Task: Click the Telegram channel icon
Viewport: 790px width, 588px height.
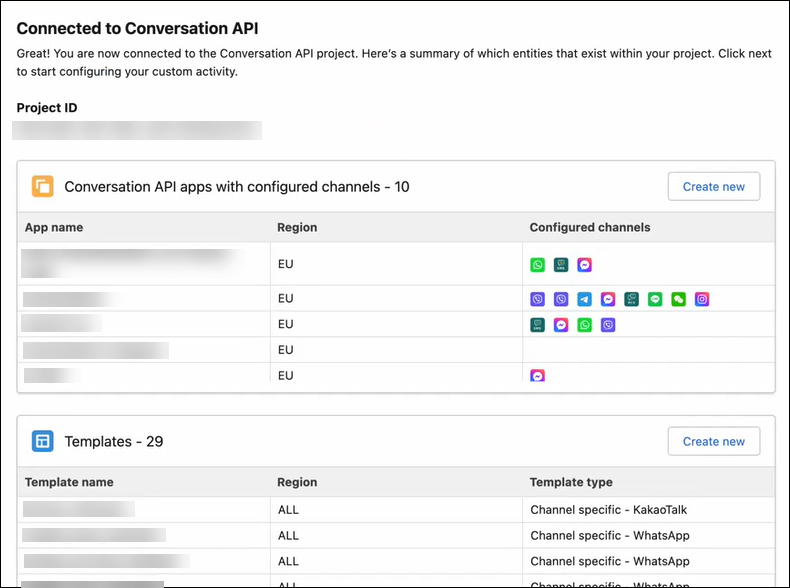Action: click(585, 299)
